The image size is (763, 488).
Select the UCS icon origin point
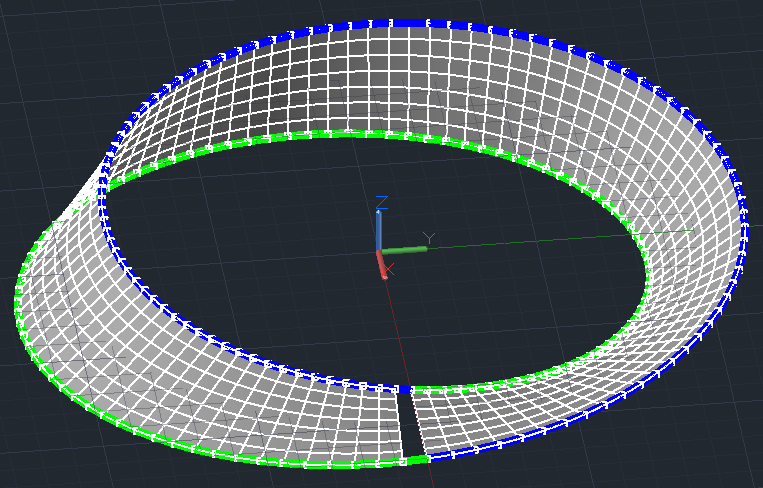380,252
